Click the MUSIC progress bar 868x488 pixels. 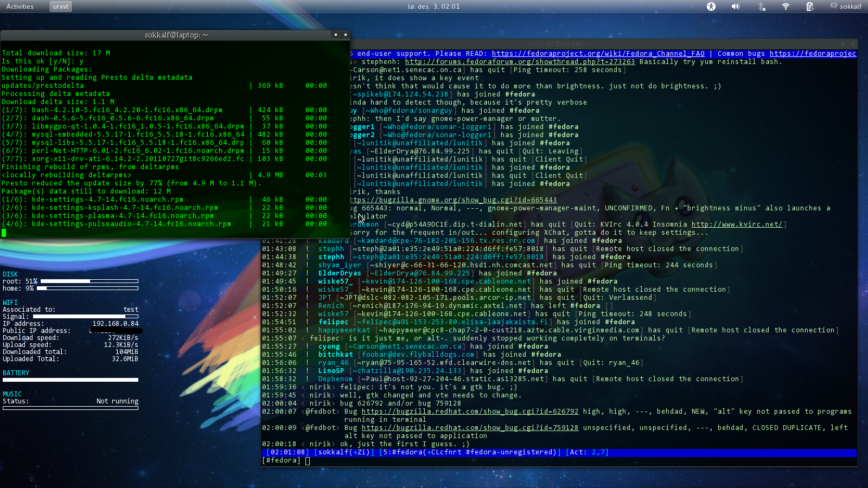pos(71,408)
